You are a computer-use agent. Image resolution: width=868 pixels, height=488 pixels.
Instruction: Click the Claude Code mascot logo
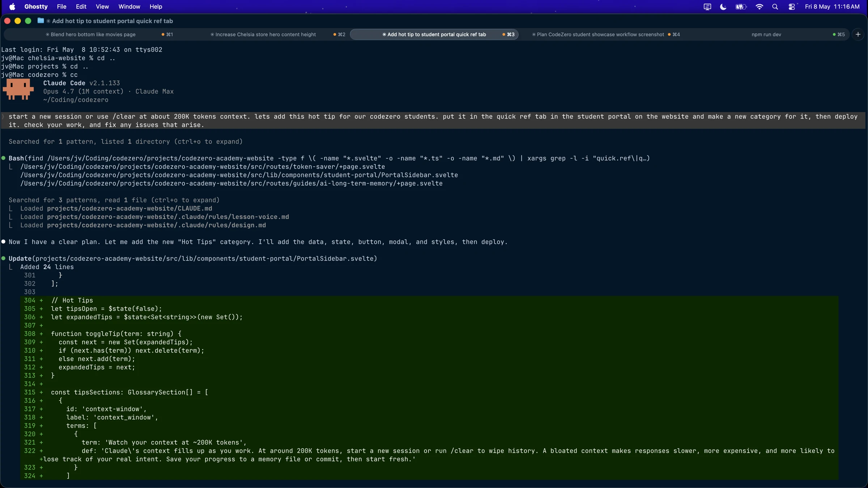pyautogui.click(x=18, y=90)
